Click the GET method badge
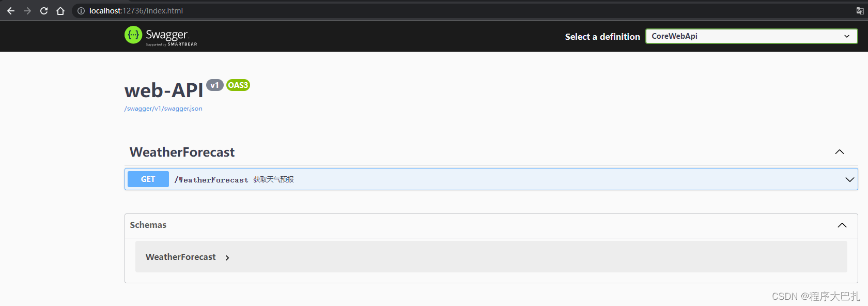 [x=148, y=179]
